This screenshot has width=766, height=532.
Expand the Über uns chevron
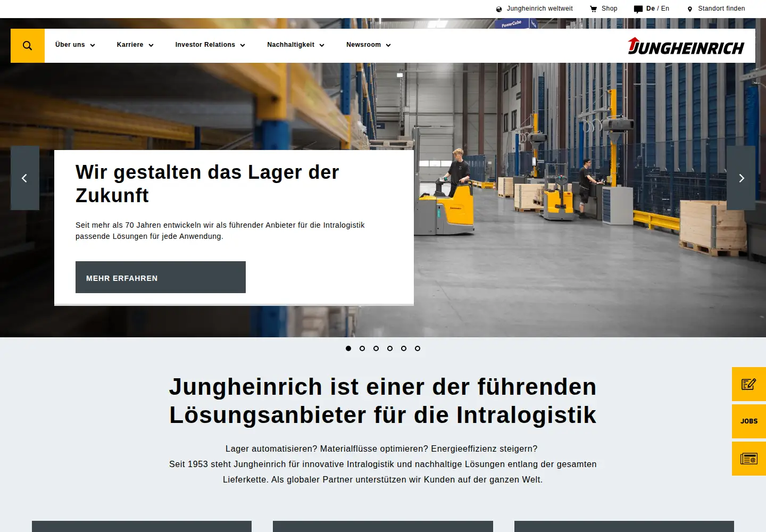(x=93, y=45)
